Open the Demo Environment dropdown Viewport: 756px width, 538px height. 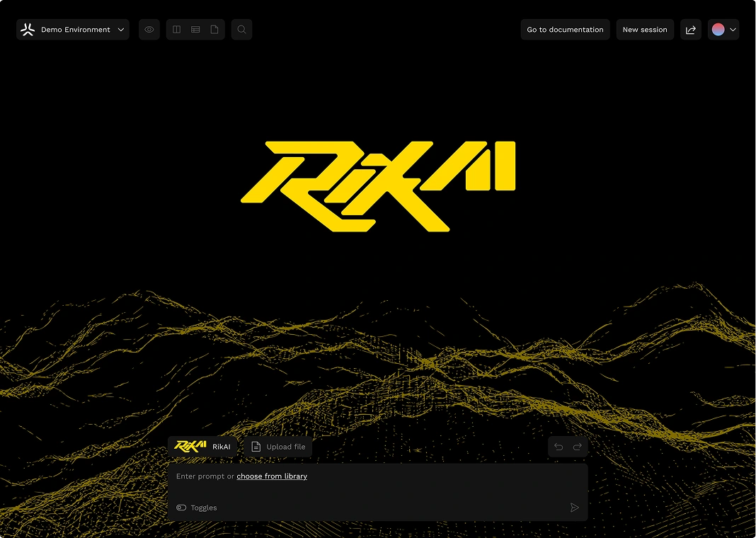point(72,30)
